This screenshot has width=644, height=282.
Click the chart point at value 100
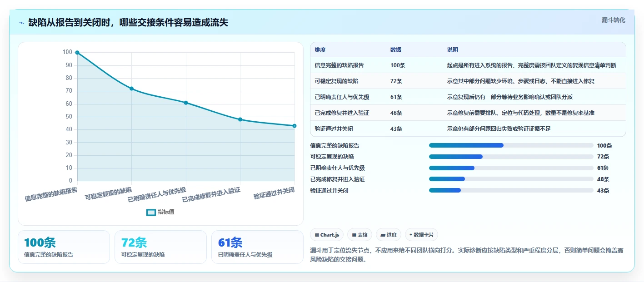(77, 53)
